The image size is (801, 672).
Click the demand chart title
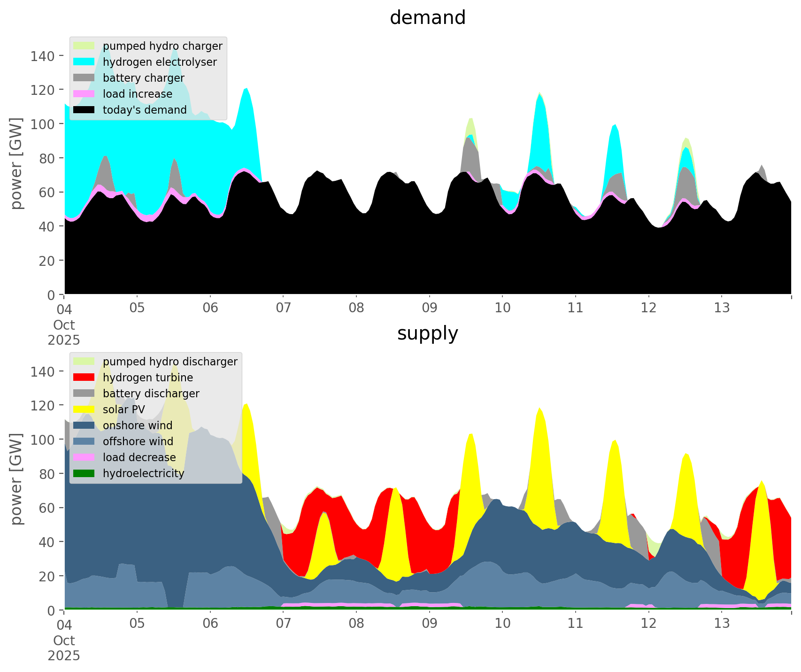tap(427, 18)
